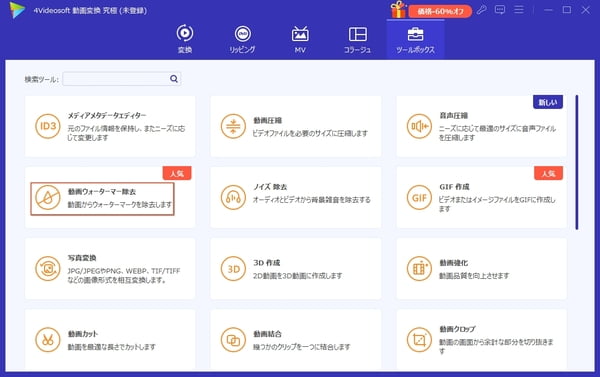
Task: Open the MV tab
Action: click(300, 39)
